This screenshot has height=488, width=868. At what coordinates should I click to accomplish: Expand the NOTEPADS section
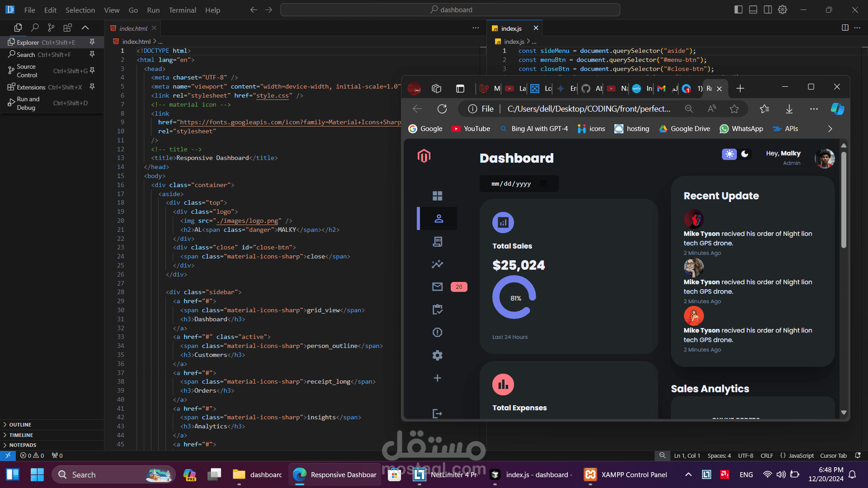[x=23, y=445]
